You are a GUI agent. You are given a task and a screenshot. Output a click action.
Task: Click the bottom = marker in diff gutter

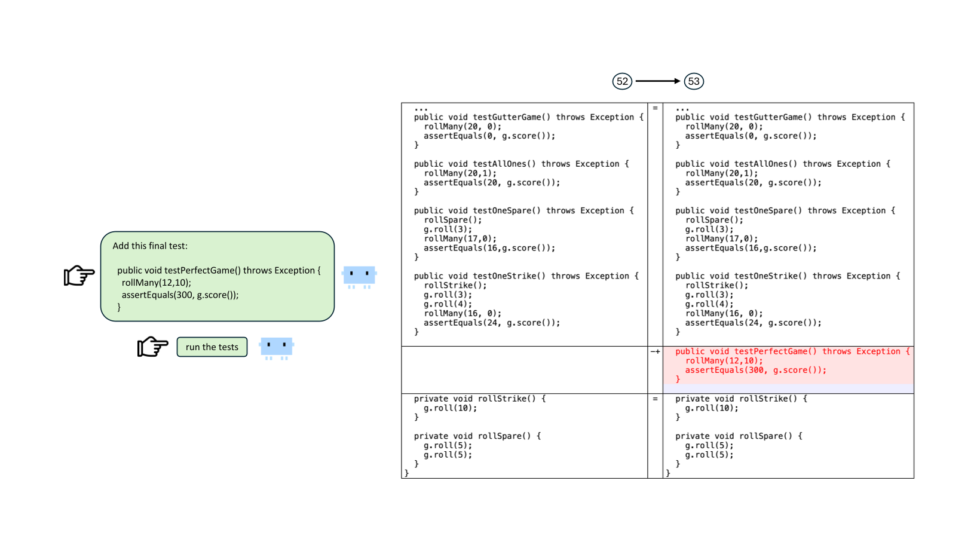[x=655, y=399]
